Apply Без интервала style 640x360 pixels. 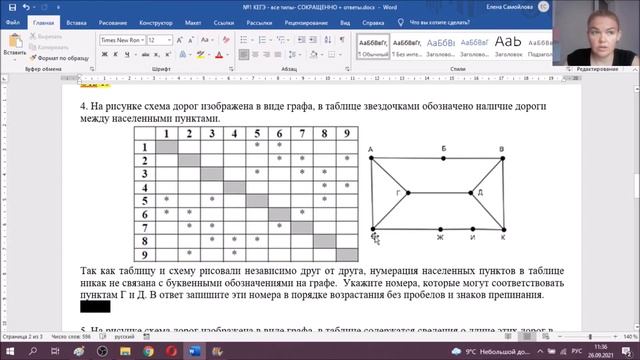pos(407,47)
